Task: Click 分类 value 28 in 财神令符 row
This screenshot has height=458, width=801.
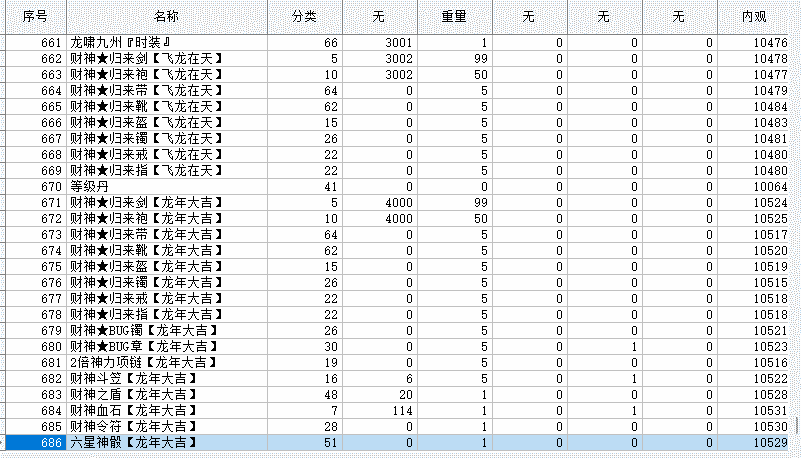Action: click(304, 426)
